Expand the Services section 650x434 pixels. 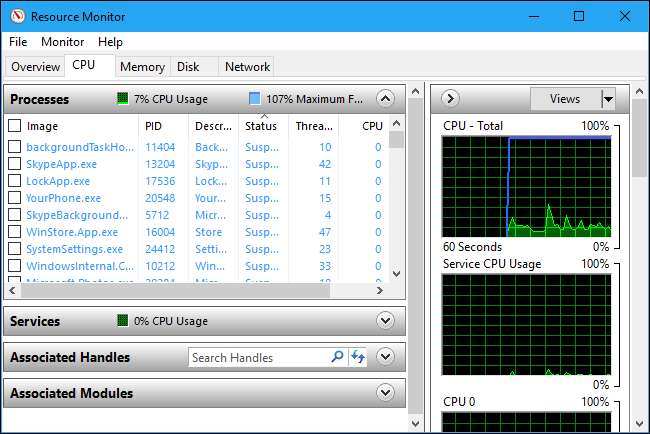pyautogui.click(x=386, y=321)
